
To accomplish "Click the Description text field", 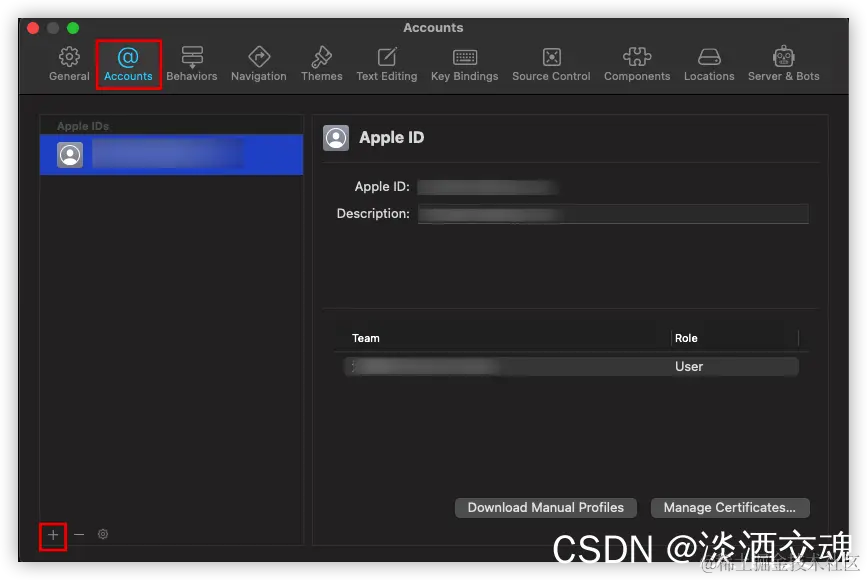I will point(613,213).
